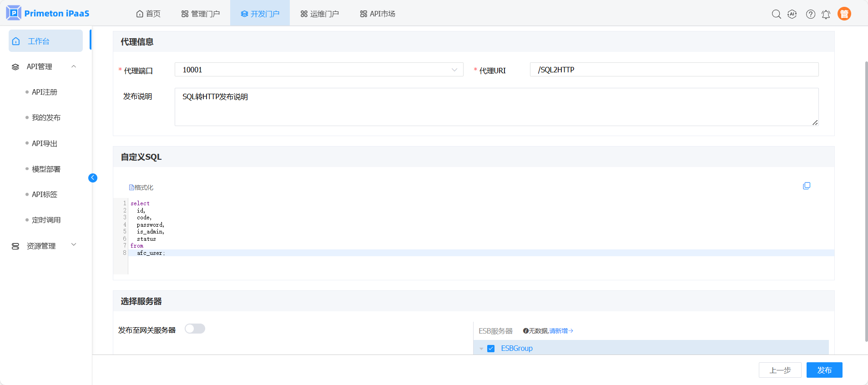Switch to the 运维门户 tab
This screenshot has height=385, width=868.
319,14
